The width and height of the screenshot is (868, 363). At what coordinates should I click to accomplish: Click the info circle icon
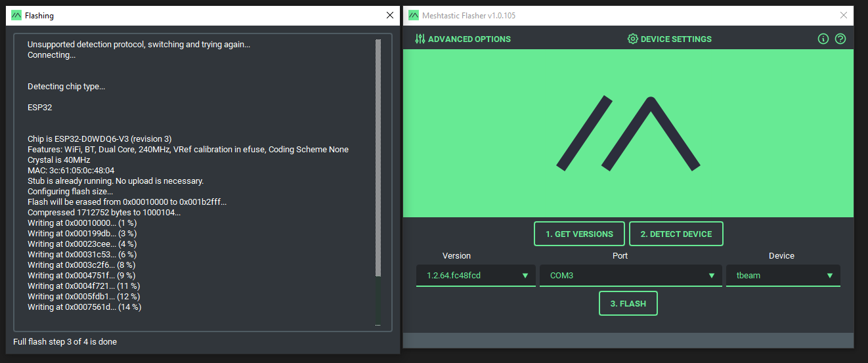(823, 39)
